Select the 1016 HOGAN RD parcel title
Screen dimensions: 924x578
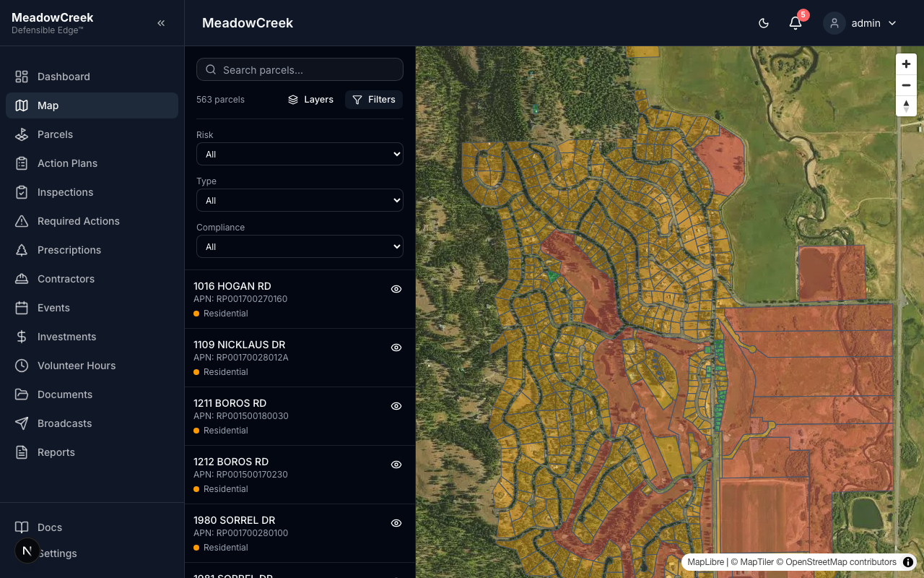point(232,286)
